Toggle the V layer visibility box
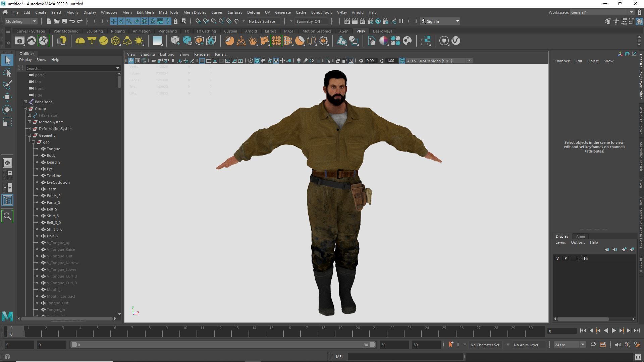 558,258
